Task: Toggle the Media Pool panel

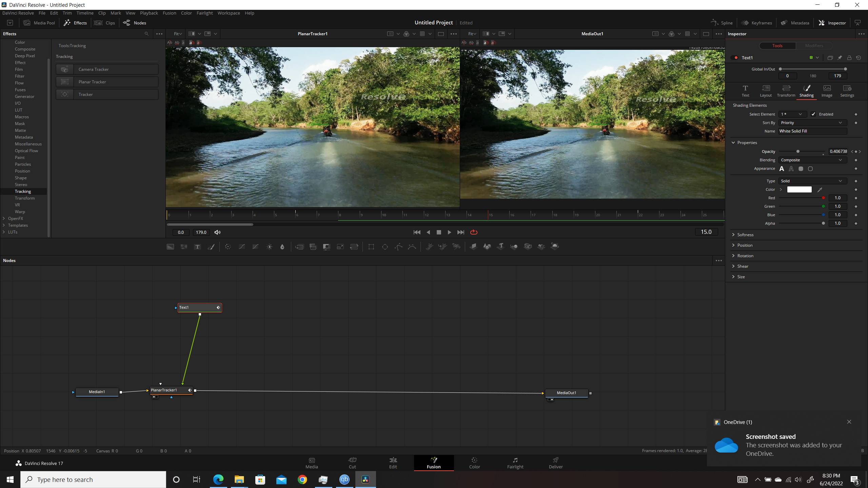Action: click(39, 23)
